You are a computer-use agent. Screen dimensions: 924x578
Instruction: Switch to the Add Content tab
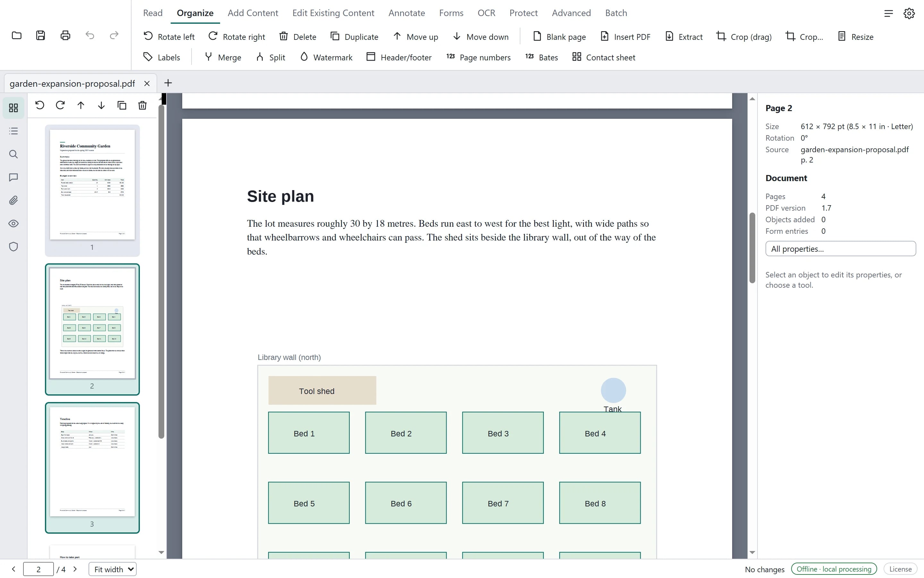[253, 13]
